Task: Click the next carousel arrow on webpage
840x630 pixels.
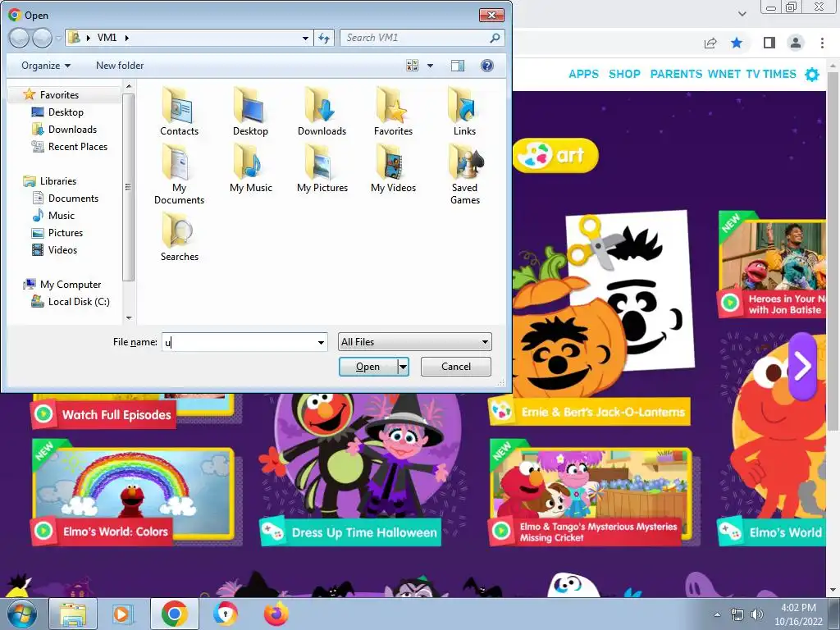Action: click(802, 367)
